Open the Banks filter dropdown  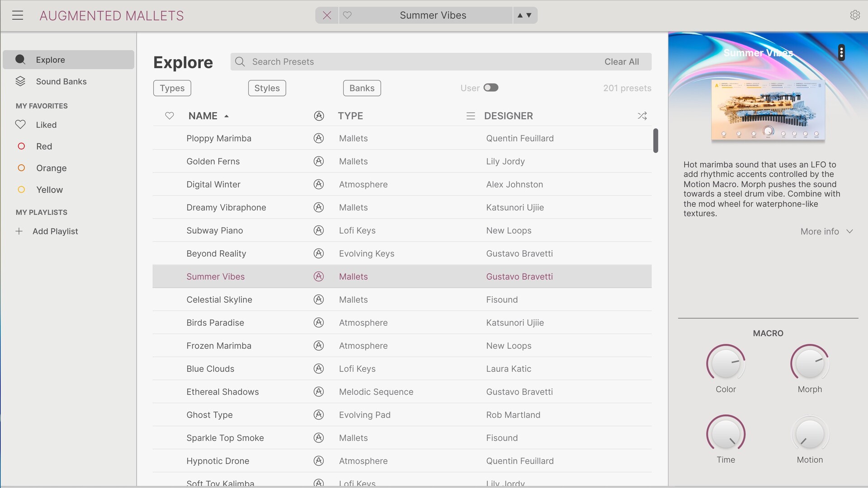[x=362, y=88]
